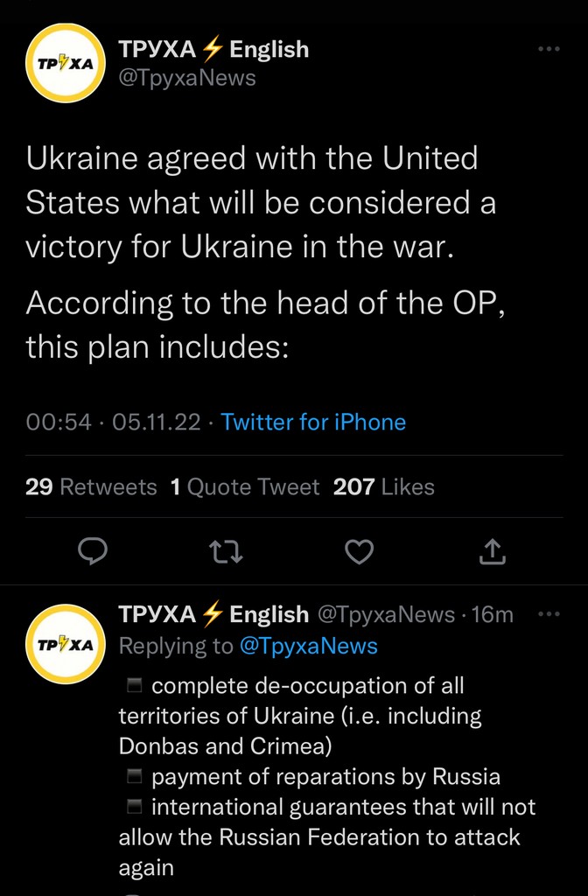Tap ТРУХА English name on main tweet

pos(213,50)
